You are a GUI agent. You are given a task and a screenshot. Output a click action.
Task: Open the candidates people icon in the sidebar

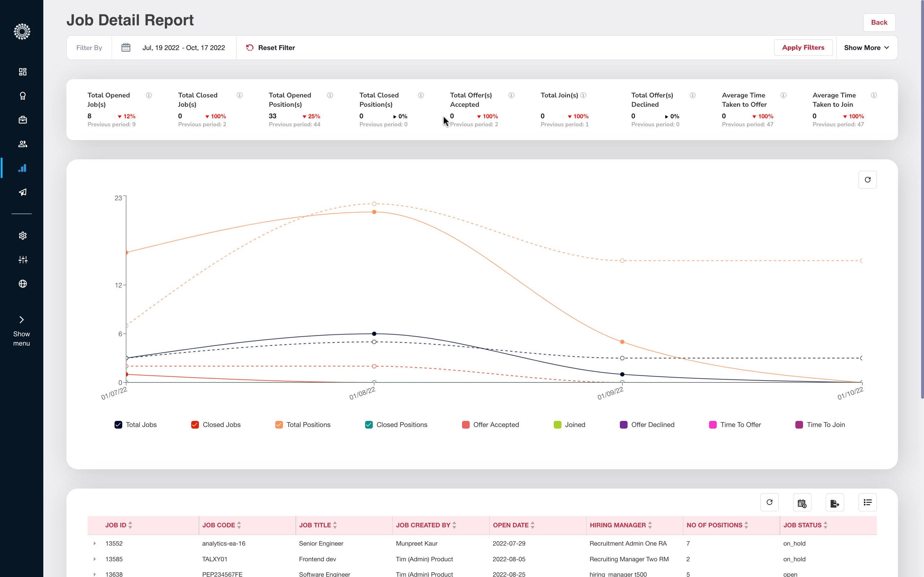pyautogui.click(x=22, y=144)
